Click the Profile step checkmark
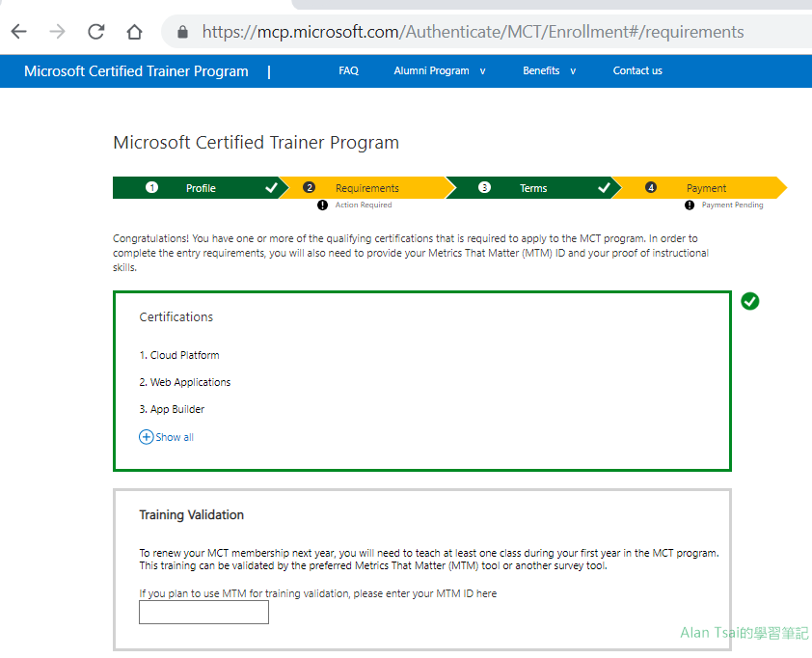Viewport: 812px width, 658px height. point(271,187)
